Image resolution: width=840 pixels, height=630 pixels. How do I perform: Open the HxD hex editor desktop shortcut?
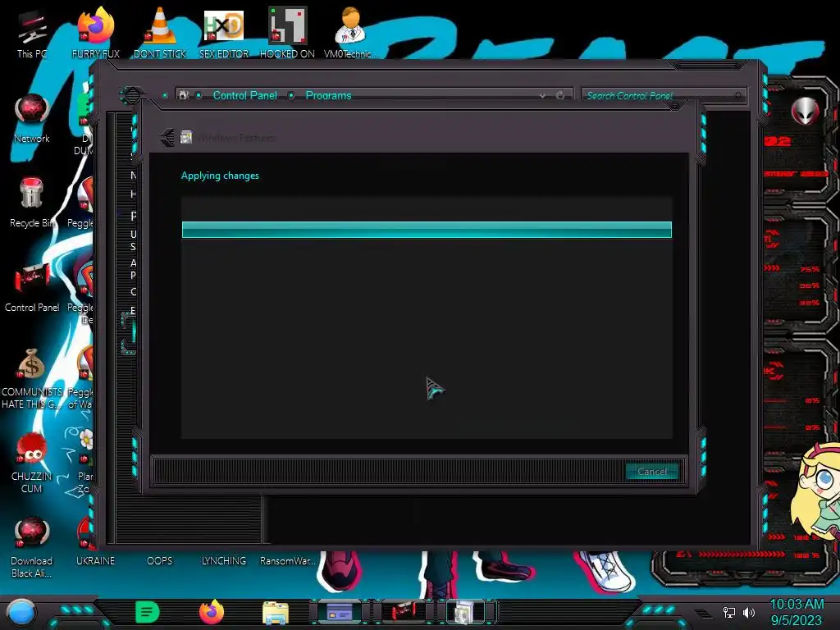click(x=224, y=33)
